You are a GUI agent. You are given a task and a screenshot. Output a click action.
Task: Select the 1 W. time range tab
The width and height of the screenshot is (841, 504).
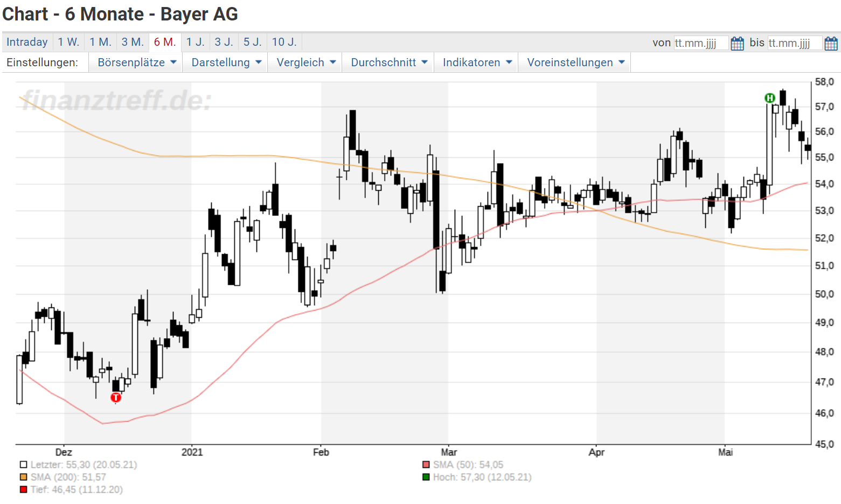coord(68,42)
